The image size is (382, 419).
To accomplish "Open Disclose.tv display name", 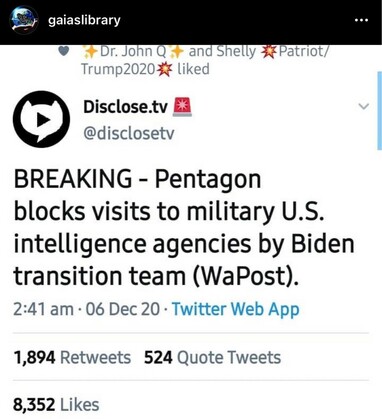I will point(125,107).
